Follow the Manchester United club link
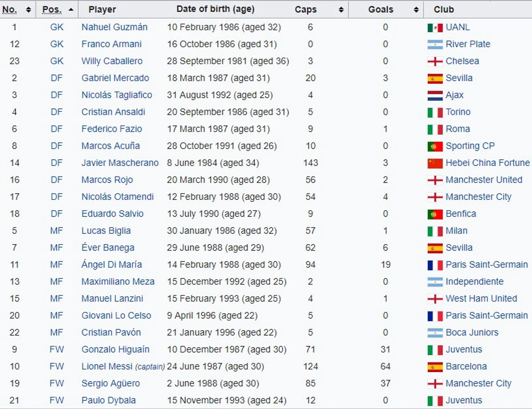Screen dimensions: 532x409 coord(484,180)
